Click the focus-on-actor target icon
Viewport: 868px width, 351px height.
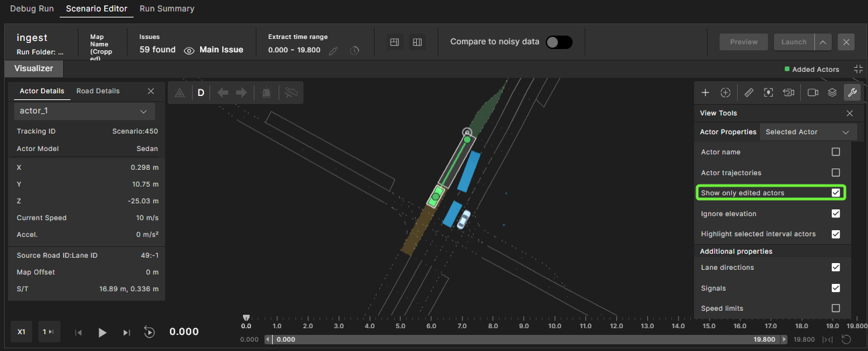[x=769, y=93]
